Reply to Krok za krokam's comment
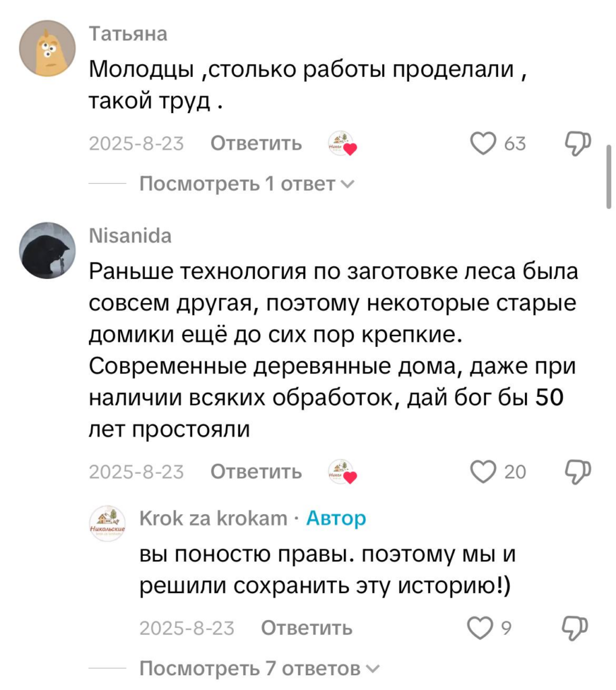Image resolution: width=616 pixels, height=690 pixels. 307,628
